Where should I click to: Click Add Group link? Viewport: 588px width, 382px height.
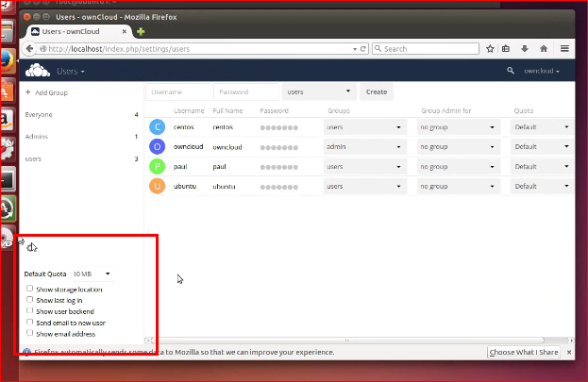[46, 92]
